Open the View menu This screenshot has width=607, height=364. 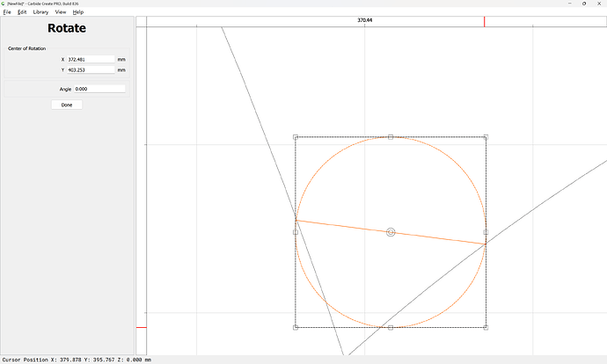[x=61, y=12]
